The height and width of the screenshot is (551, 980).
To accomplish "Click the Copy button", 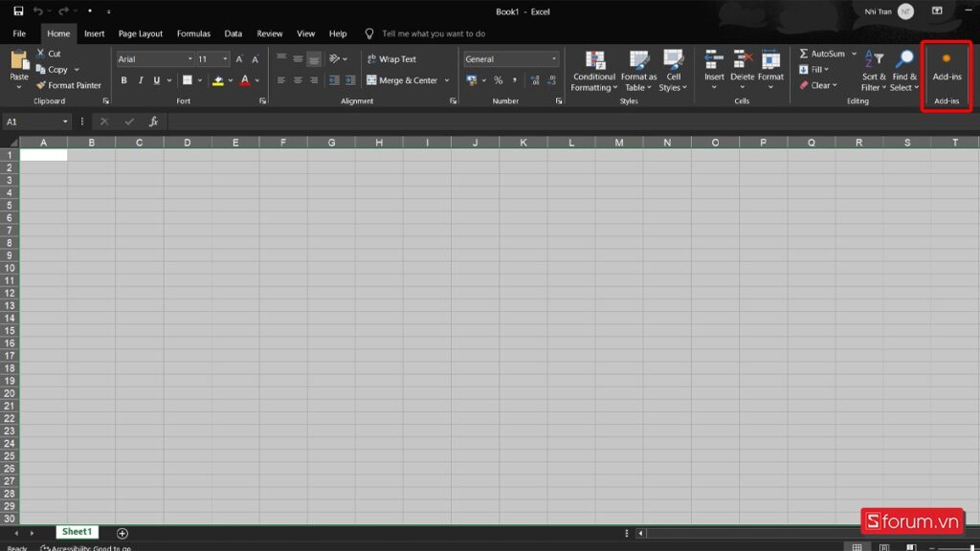I will (52, 69).
